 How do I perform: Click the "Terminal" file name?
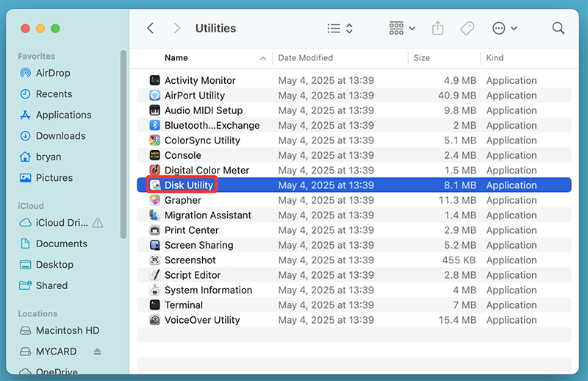click(x=184, y=305)
